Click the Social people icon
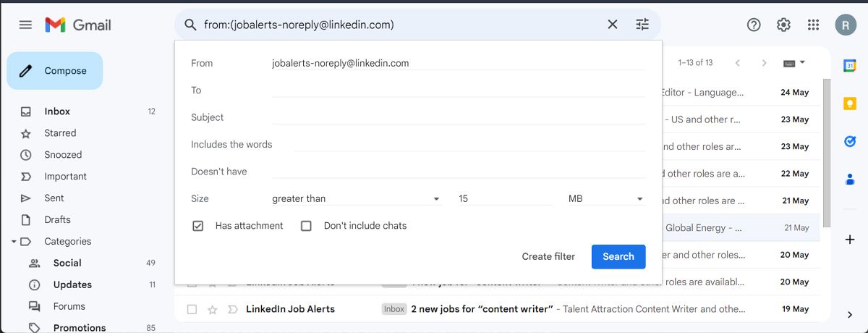 click(34, 264)
